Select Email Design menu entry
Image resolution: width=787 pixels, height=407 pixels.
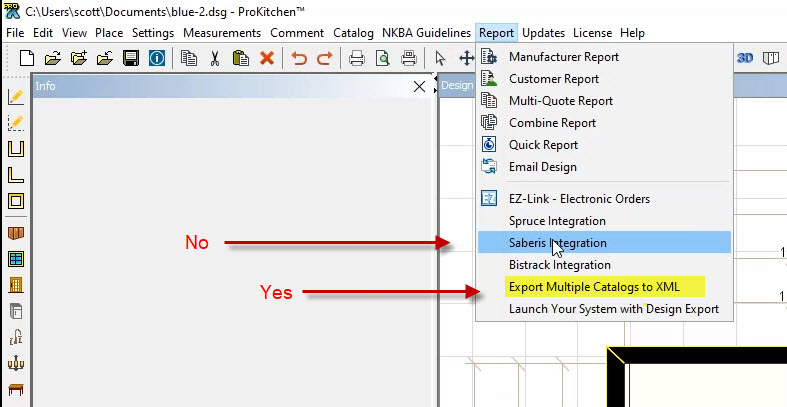tap(542, 167)
